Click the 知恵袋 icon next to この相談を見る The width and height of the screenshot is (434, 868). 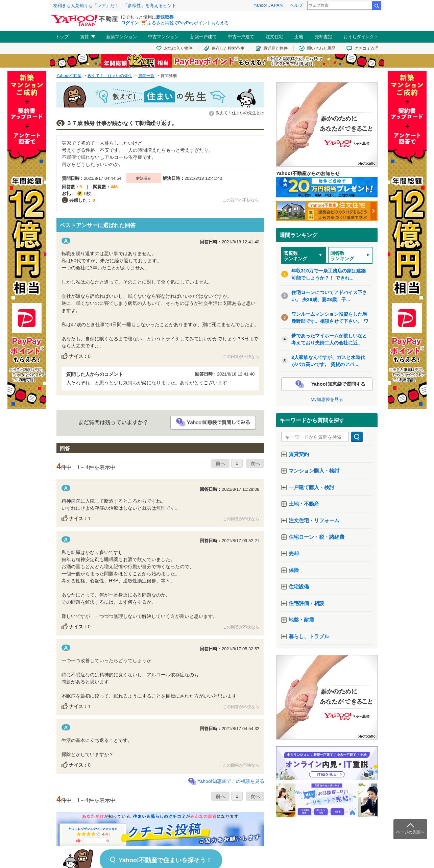point(192,781)
